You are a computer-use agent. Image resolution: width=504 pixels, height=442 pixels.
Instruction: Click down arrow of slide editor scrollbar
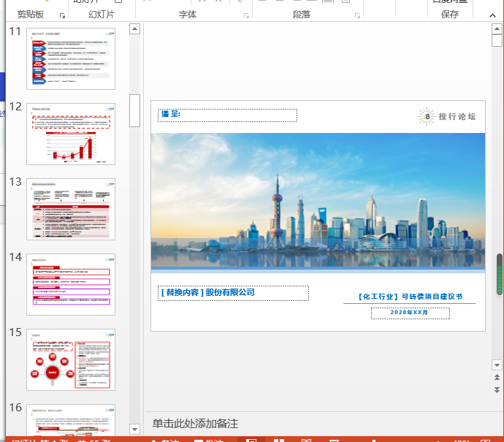click(x=497, y=364)
